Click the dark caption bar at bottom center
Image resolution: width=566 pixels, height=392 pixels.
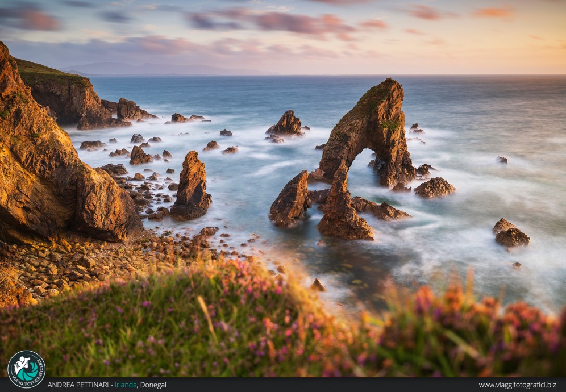click(x=318, y=385)
